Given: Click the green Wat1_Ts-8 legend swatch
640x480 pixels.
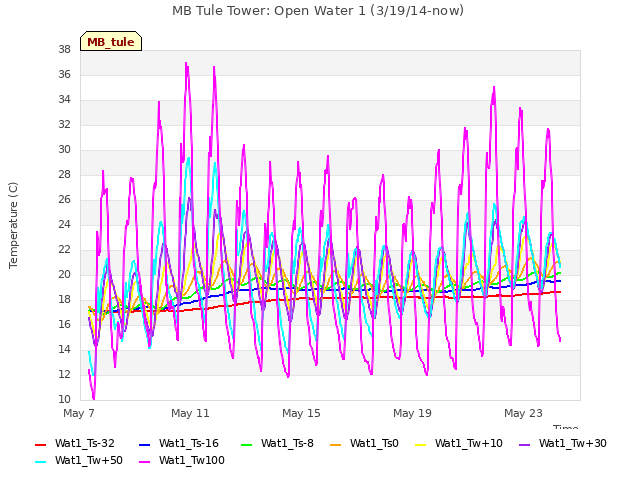Looking at the screenshot, I should coord(247,445).
